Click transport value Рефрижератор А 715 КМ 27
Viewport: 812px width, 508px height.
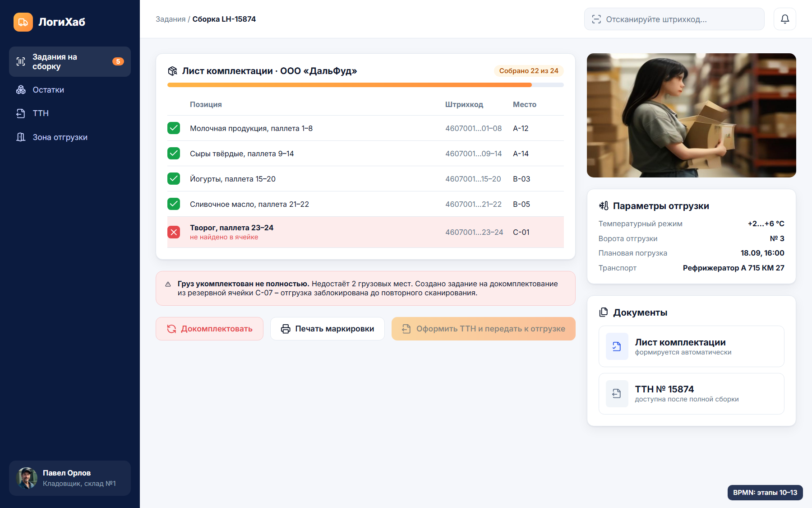(734, 268)
